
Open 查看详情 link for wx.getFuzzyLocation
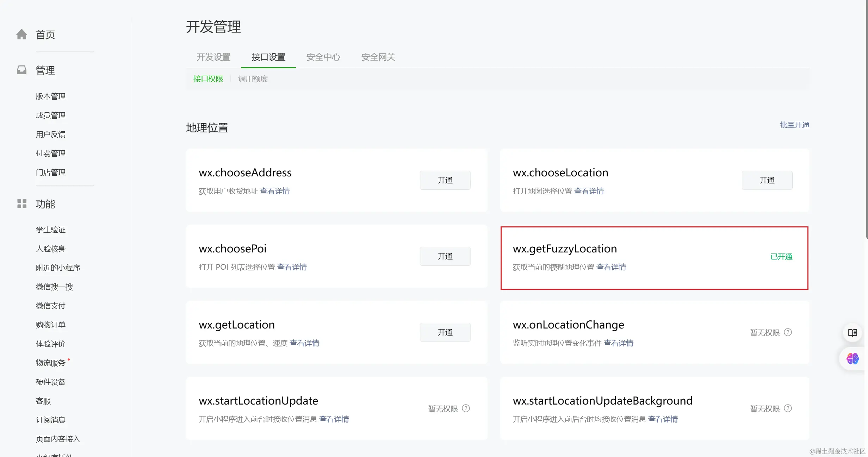pyautogui.click(x=611, y=267)
